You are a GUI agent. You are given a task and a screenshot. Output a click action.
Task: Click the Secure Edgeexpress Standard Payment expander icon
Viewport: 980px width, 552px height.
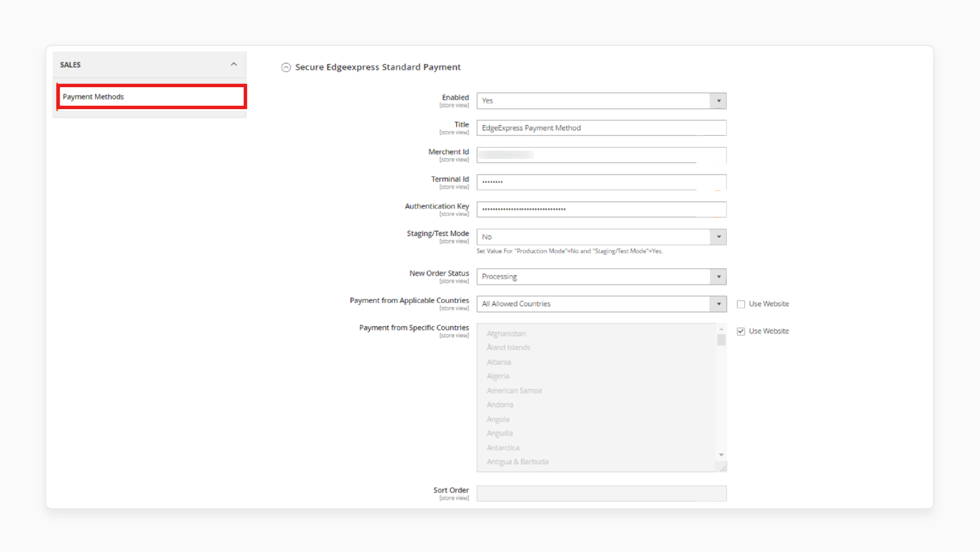point(285,67)
